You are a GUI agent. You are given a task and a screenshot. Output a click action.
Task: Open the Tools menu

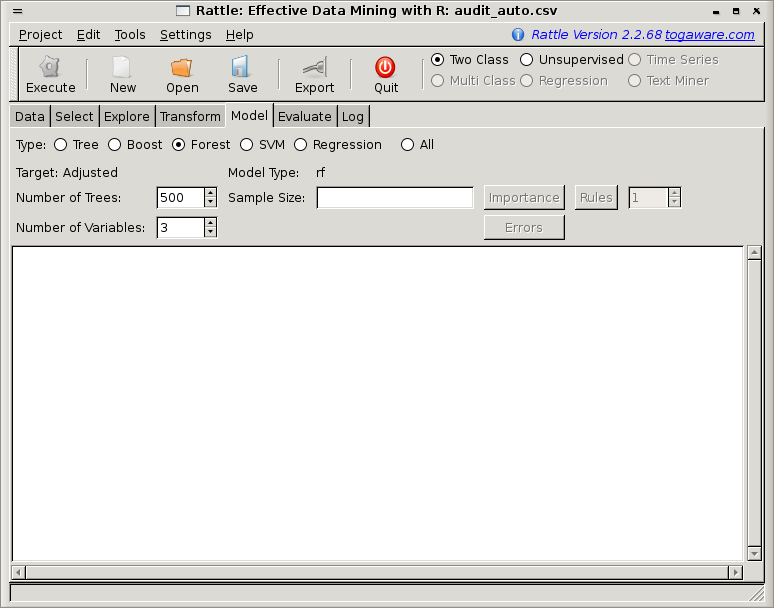tap(130, 35)
